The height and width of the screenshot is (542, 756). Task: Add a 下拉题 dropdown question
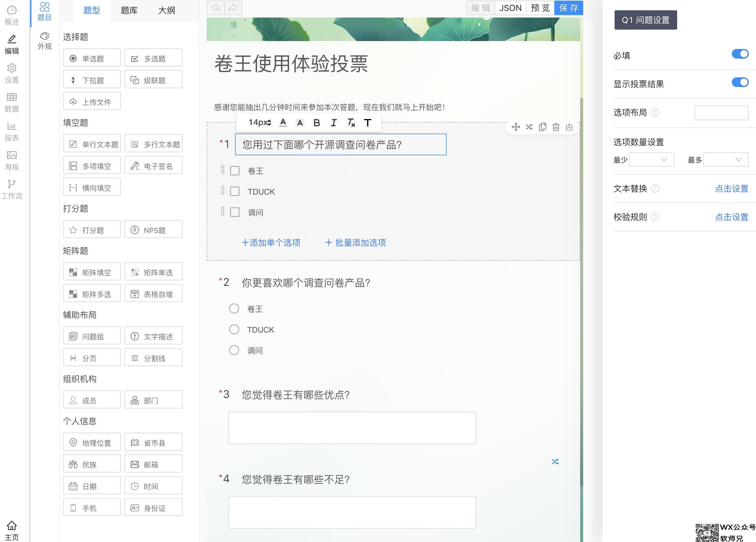tap(92, 80)
